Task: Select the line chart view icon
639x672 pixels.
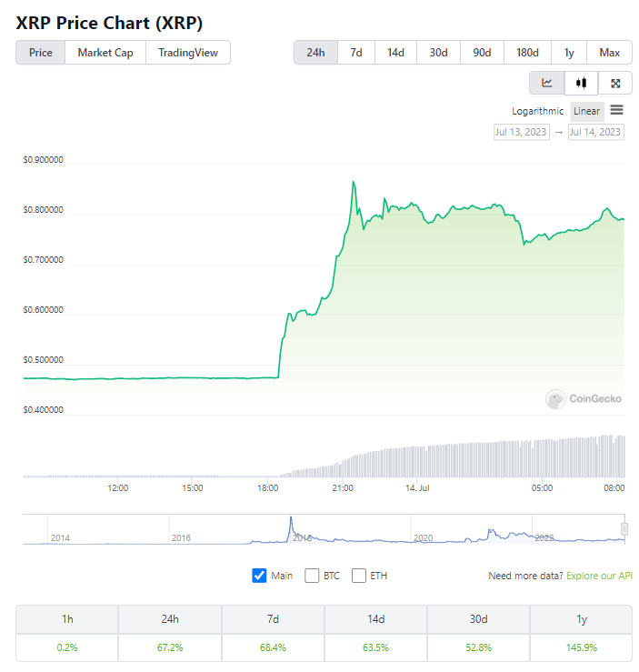Action: point(547,83)
